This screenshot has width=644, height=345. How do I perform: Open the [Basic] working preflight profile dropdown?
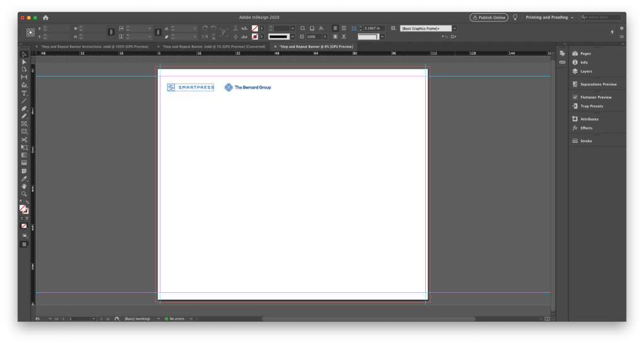coord(158,319)
